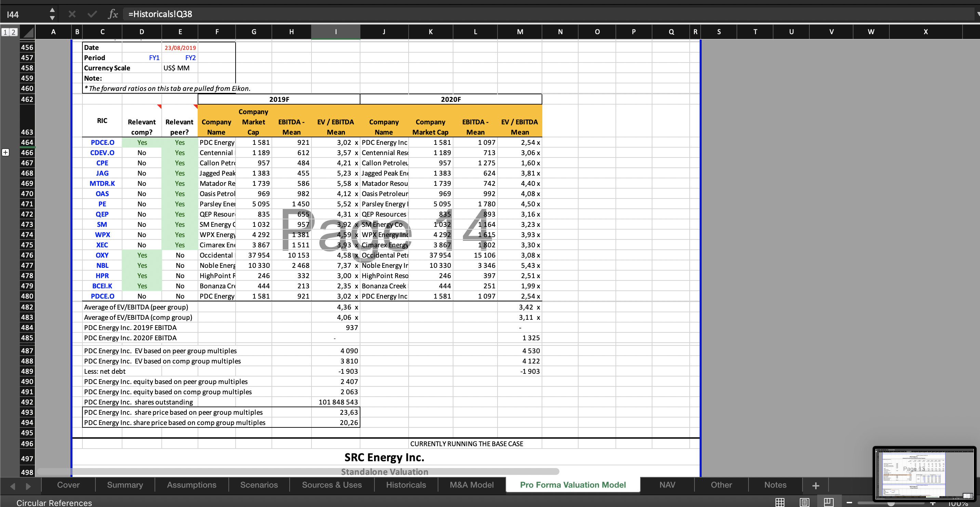
Task: Click the BCEI.K ticker cell
Action: [102, 286]
